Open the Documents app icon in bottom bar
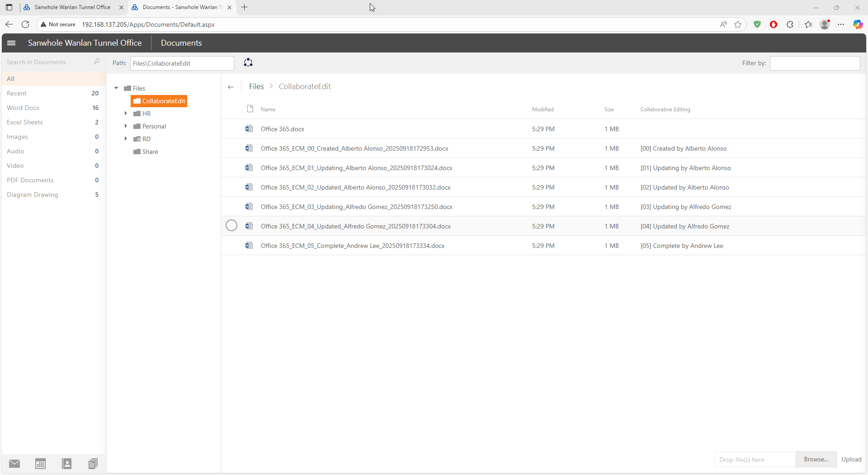This screenshot has height=475, width=868. point(93,463)
